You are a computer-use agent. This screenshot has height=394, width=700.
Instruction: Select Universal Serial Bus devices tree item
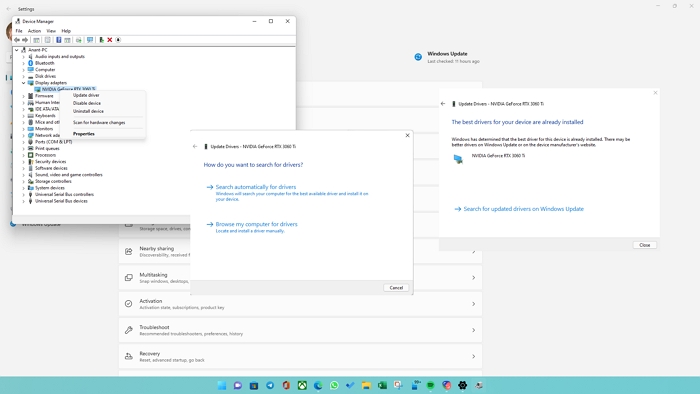coord(61,201)
